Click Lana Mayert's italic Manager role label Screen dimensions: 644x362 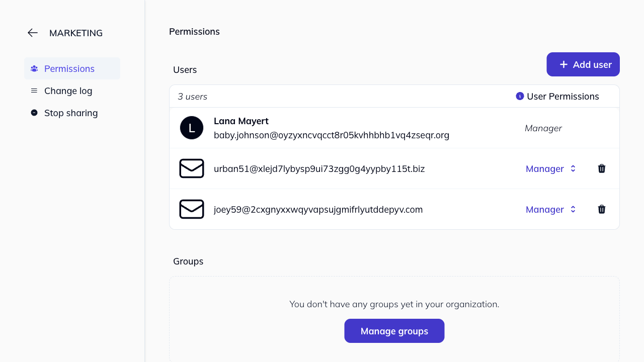tap(543, 128)
